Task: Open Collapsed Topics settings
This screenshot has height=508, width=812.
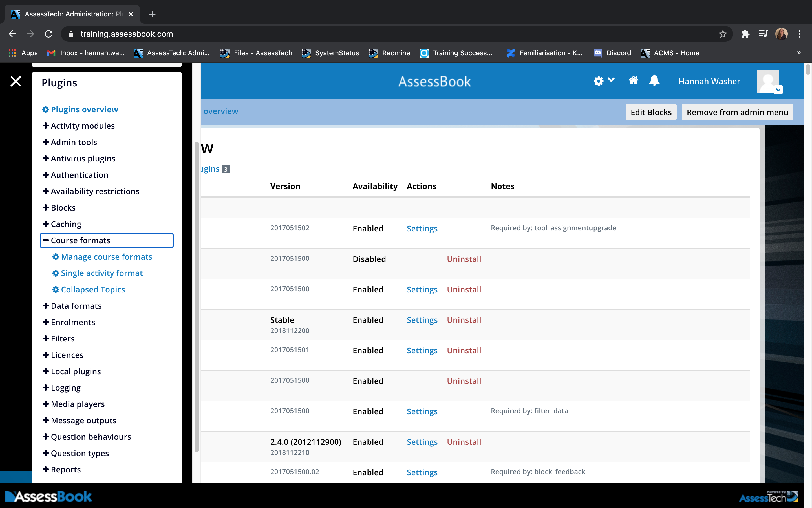Action: point(89,290)
